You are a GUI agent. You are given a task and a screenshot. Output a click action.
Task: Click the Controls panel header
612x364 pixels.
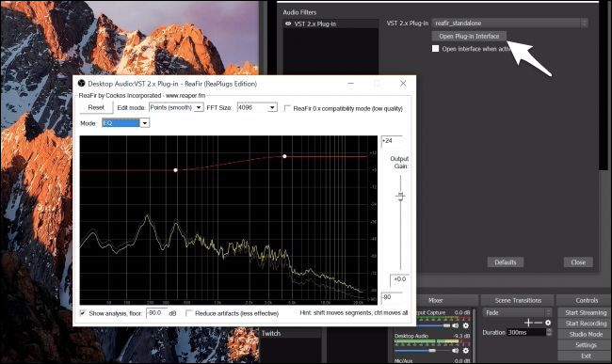pos(585,300)
